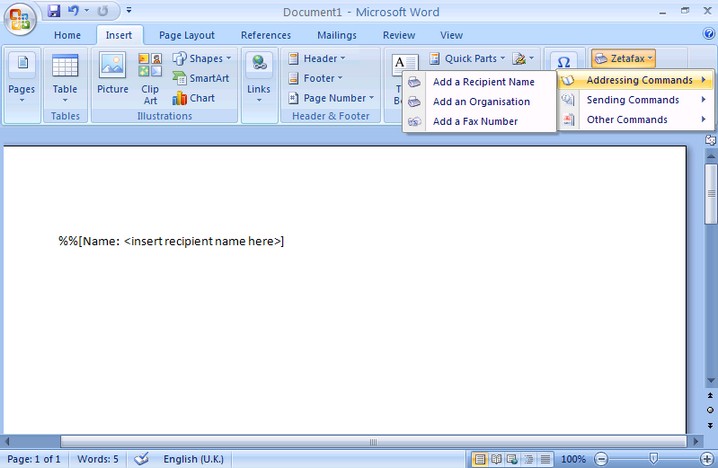Change language English (U.K.)
The height and width of the screenshot is (468, 718).
pyautogui.click(x=194, y=459)
